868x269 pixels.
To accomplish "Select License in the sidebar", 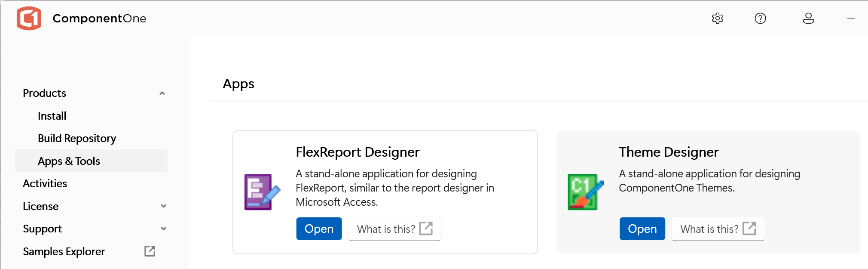I will 40,206.
